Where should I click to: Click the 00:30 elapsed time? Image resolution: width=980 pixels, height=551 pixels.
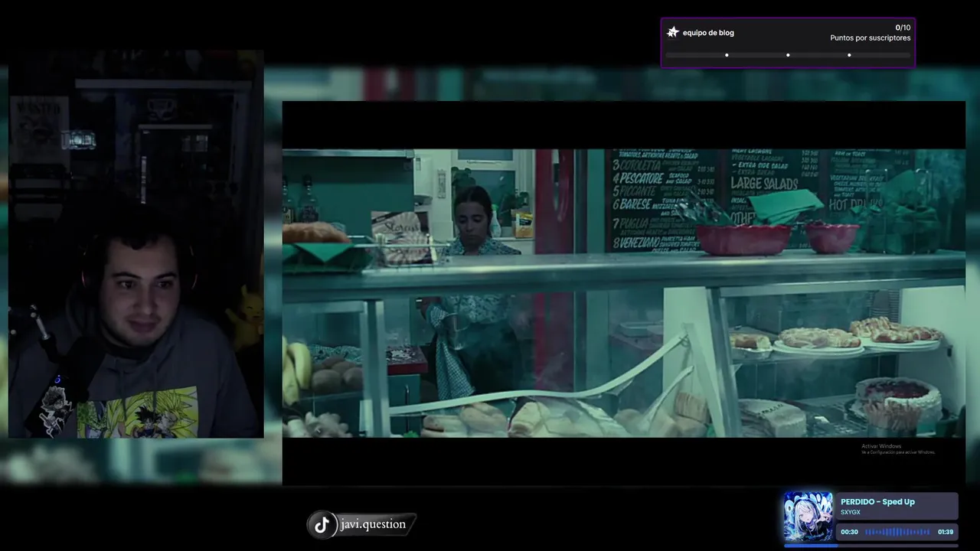tap(849, 532)
